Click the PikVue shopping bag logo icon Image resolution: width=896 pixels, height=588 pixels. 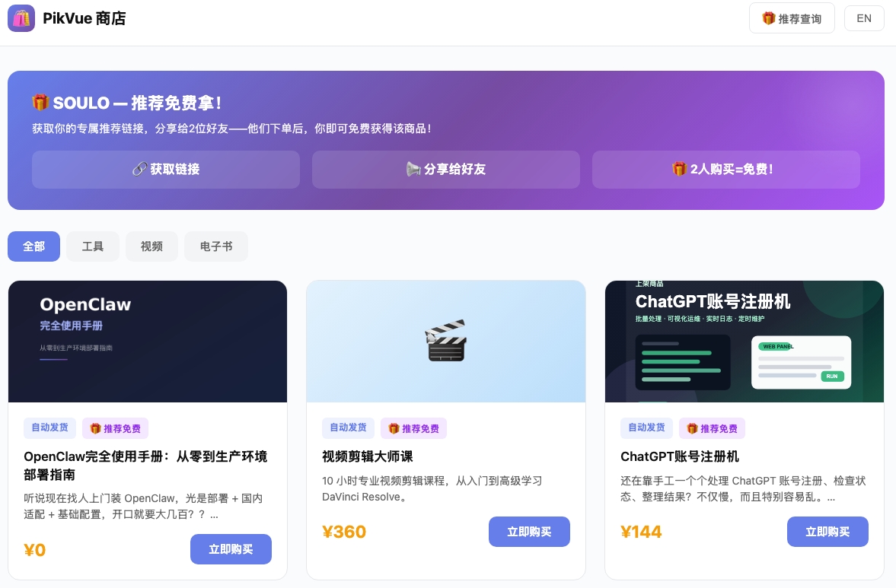pyautogui.click(x=21, y=18)
